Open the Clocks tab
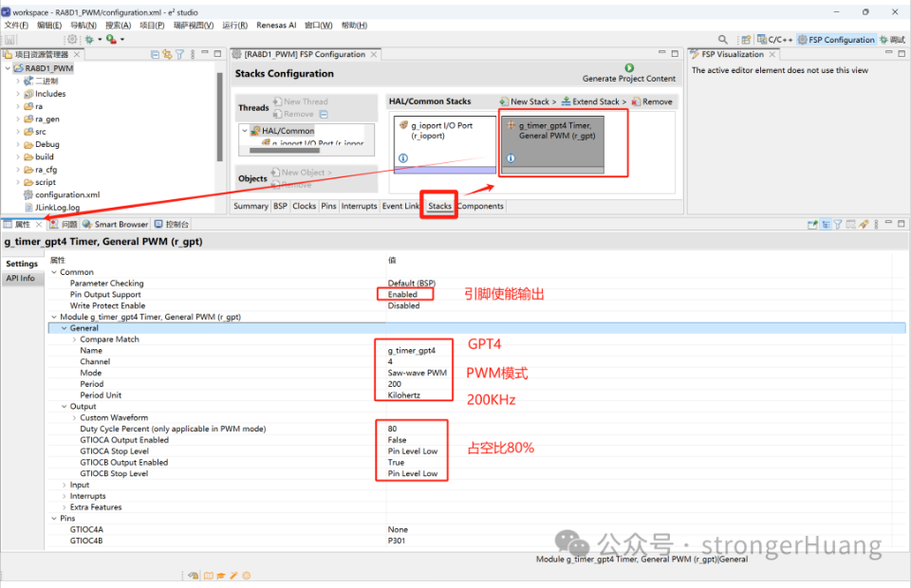911x588 pixels. (304, 206)
